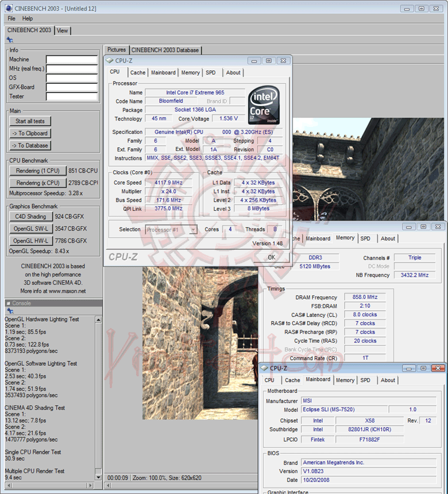Click the picture area horizontal scrollbar left arrow
Viewport: 448px width, 494px height.
pos(108,485)
